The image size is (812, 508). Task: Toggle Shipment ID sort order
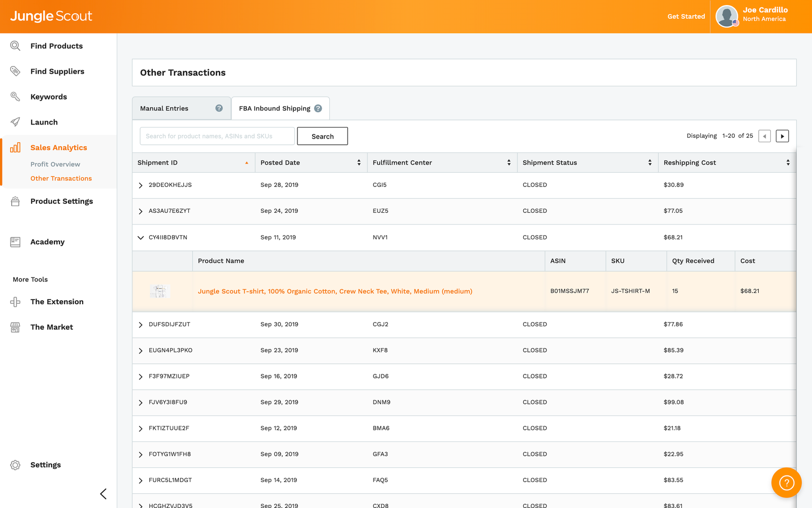click(x=247, y=163)
